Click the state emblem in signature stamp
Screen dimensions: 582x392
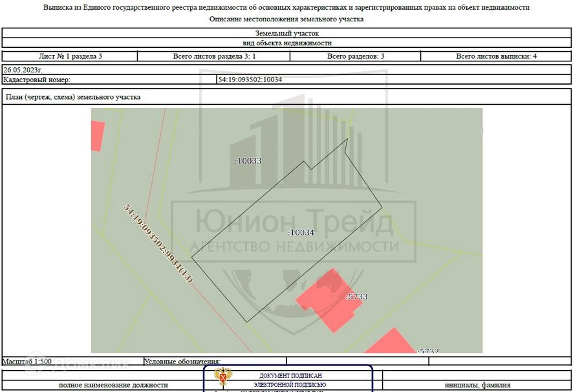(x=223, y=376)
